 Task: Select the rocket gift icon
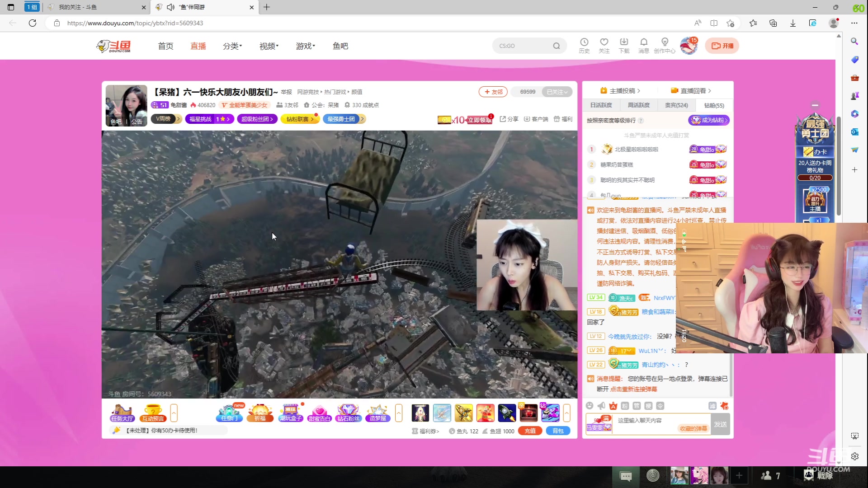point(507,413)
